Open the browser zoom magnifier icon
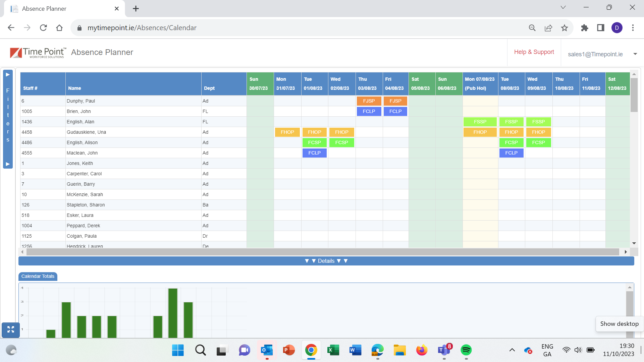The height and width of the screenshot is (362, 644). pos(532,28)
